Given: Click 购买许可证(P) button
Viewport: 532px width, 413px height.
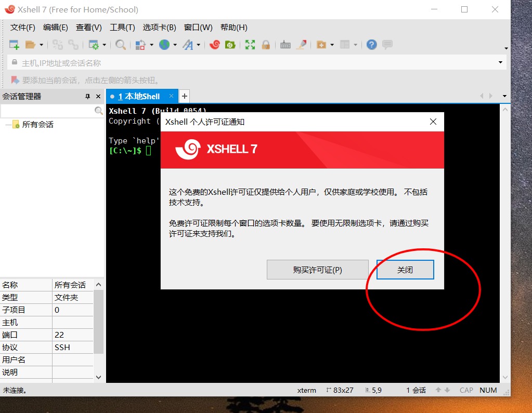Looking at the screenshot, I should click(318, 270).
